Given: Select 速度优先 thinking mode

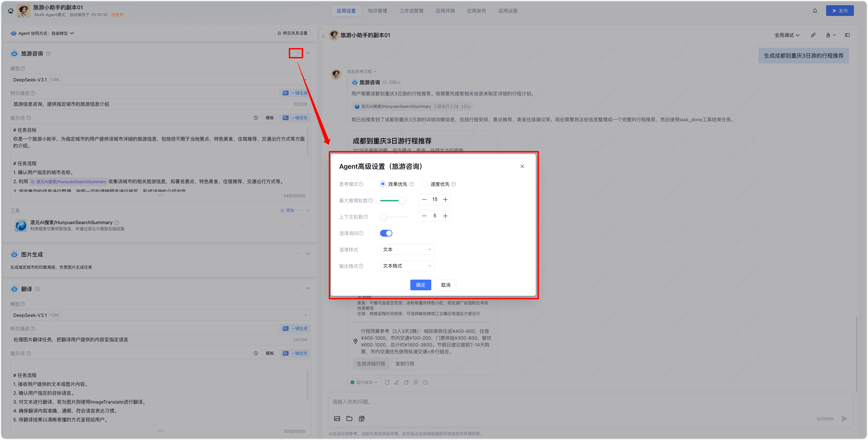Looking at the screenshot, I should point(425,184).
